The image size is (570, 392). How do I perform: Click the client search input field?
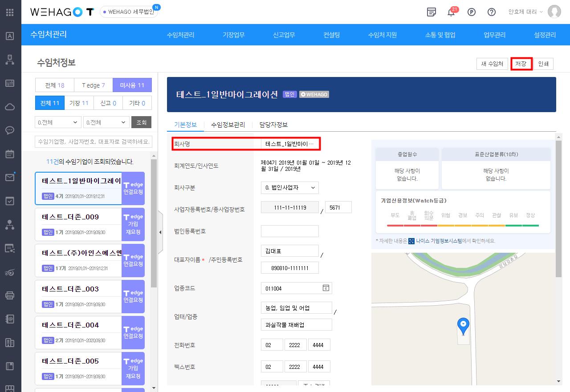[x=94, y=142]
